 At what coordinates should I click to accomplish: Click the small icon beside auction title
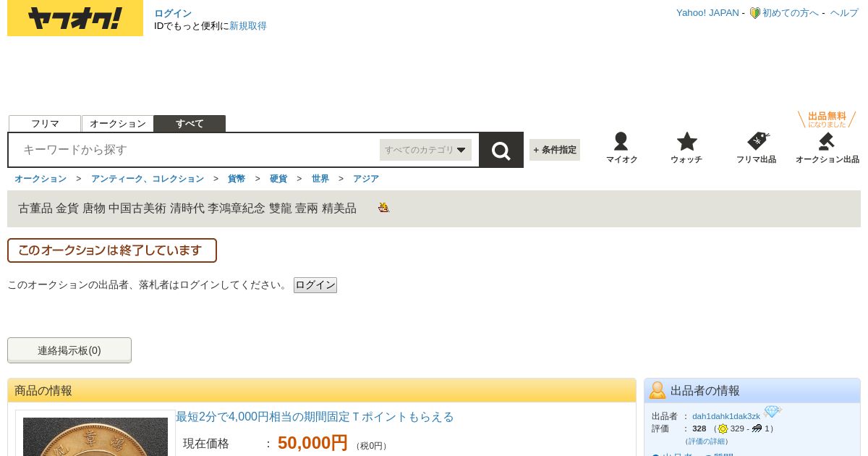[x=383, y=208]
